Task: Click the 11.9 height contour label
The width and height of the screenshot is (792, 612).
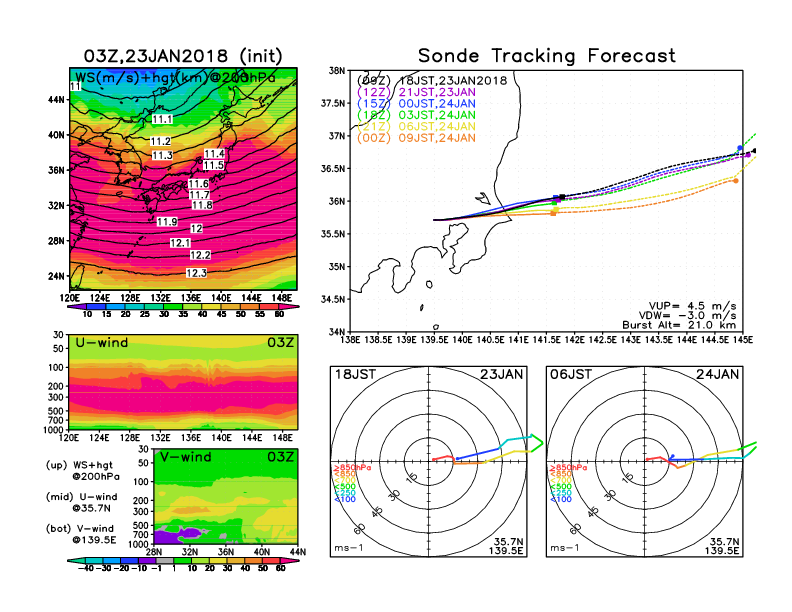Action: [167, 222]
